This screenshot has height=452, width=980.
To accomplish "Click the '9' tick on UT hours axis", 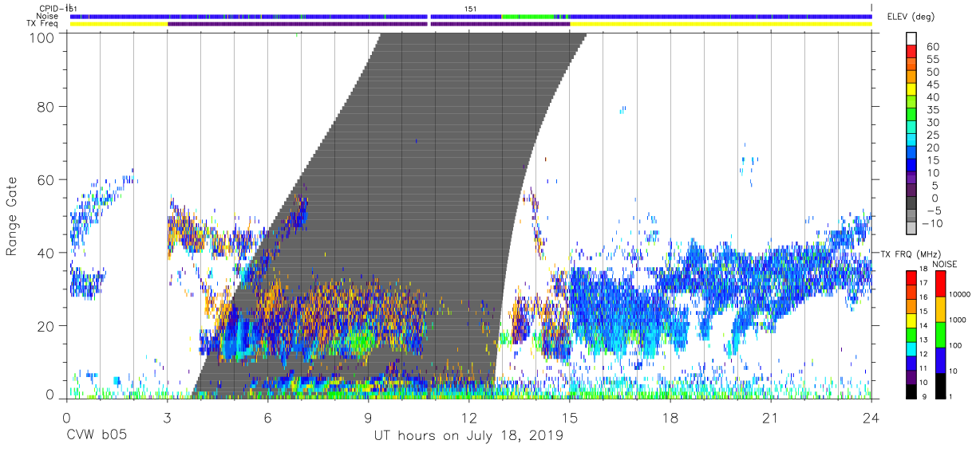I will pos(368,419).
